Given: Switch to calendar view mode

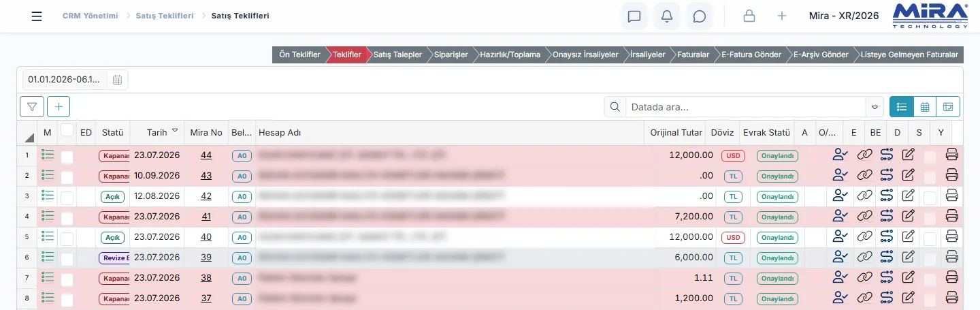Looking at the screenshot, I should [948, 106].
